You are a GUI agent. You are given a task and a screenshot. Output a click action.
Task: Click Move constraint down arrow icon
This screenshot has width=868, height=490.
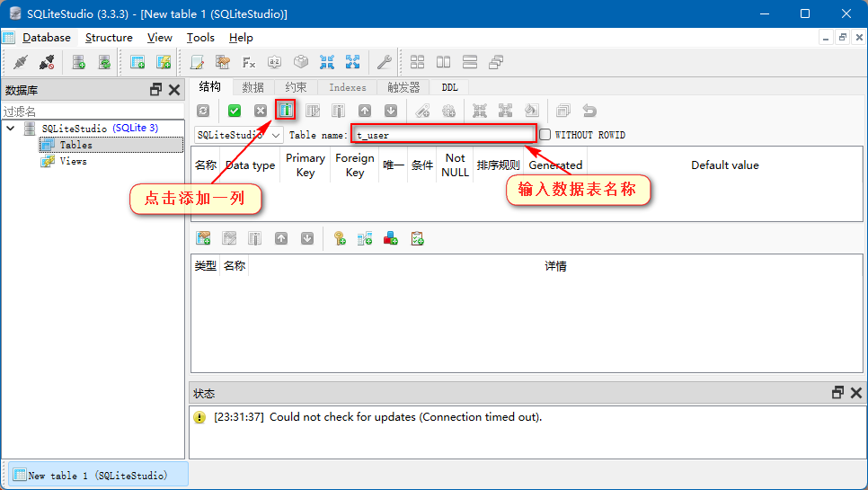[x=307, y=238]
